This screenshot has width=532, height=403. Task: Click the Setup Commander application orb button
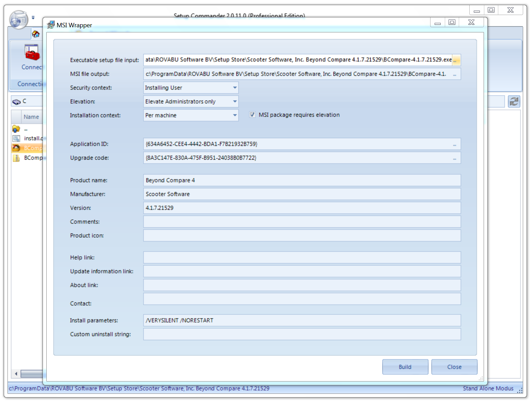(19, 20)
